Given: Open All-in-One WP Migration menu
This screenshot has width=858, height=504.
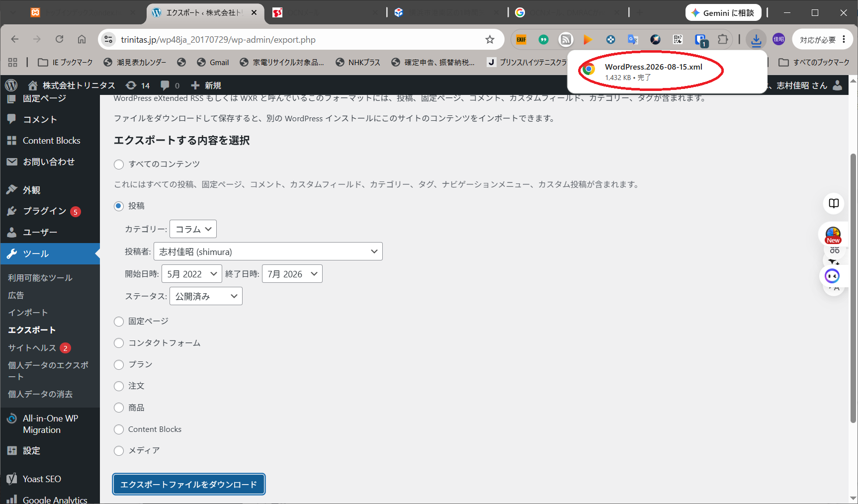Looking at the screenshot, I should coord(50,424).
